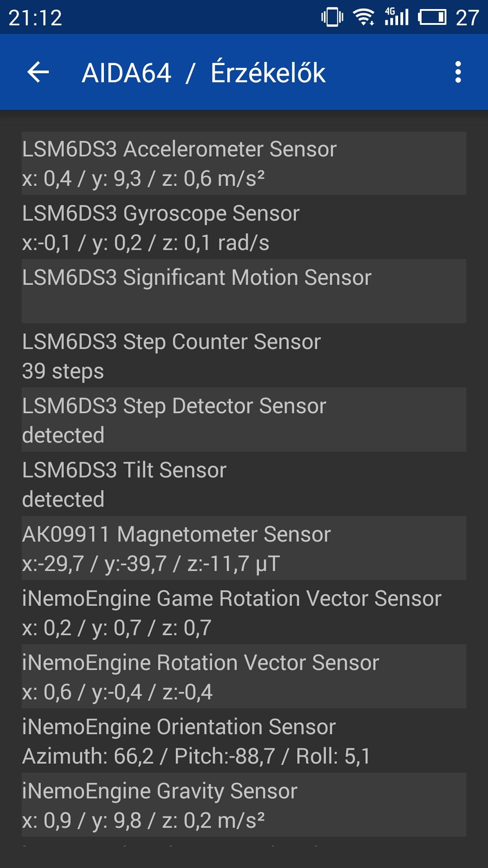Select iNemoEngine Game Rotation Vector Sensor

click(244, 613)
